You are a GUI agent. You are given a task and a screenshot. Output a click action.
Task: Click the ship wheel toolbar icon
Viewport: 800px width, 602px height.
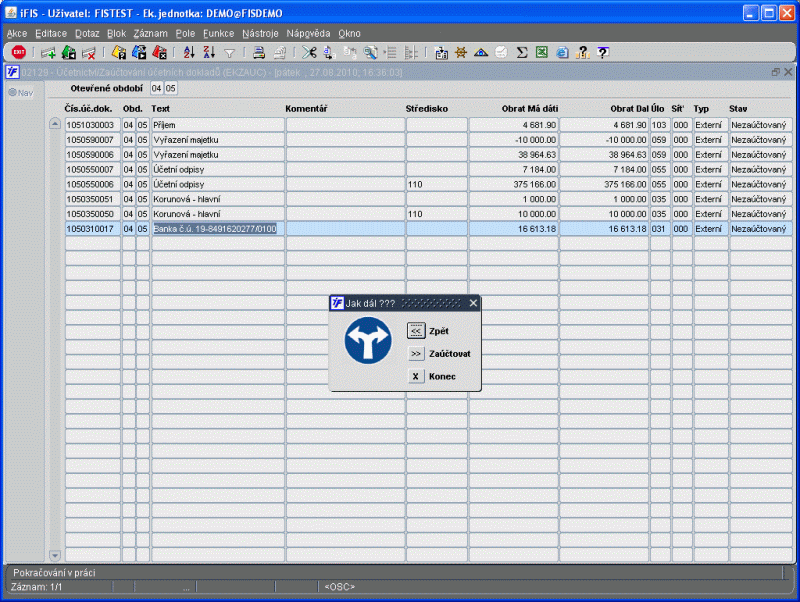461,52
